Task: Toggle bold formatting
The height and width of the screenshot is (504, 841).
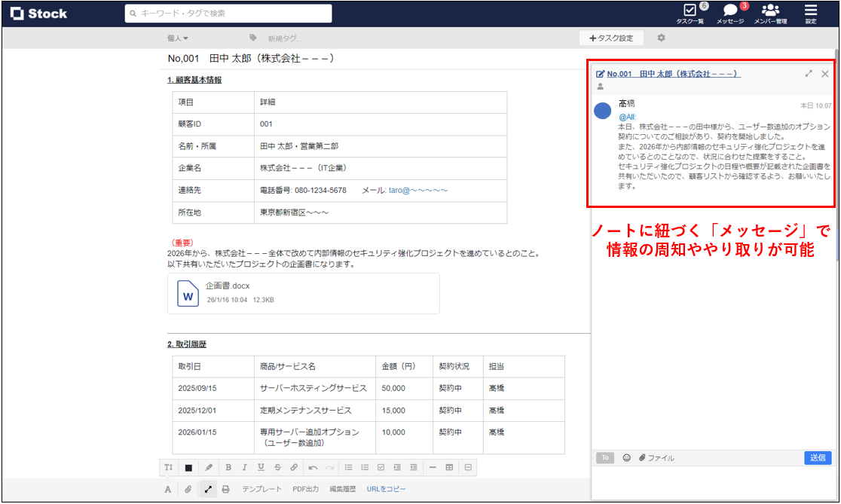Action: pyautogui.click(x=228, y=467)
